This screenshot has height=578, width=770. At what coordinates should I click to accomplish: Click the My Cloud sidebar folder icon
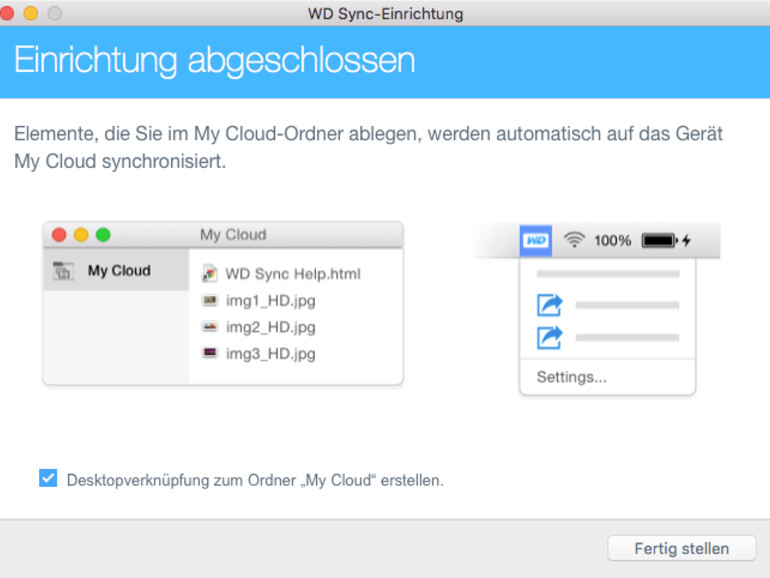[63, 271]
